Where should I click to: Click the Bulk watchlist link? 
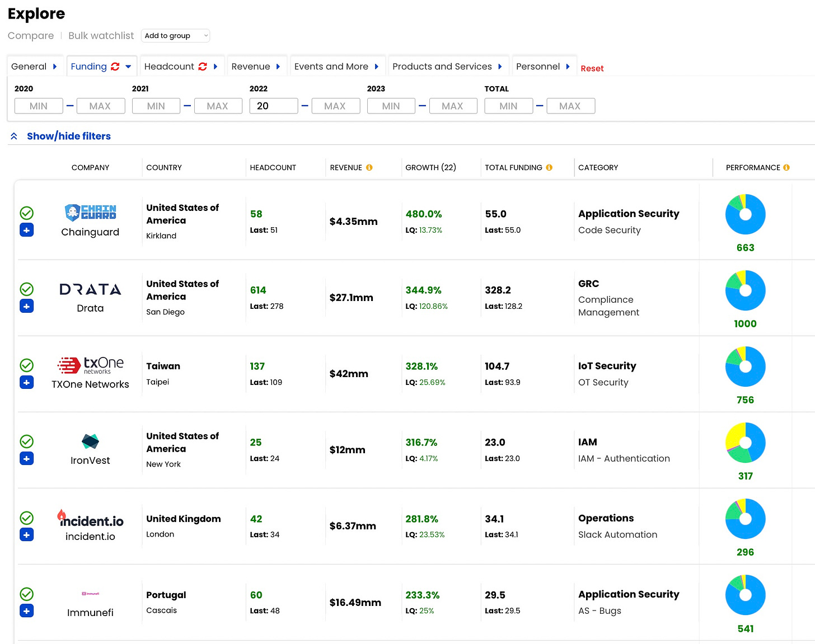(x=101, y=36)
